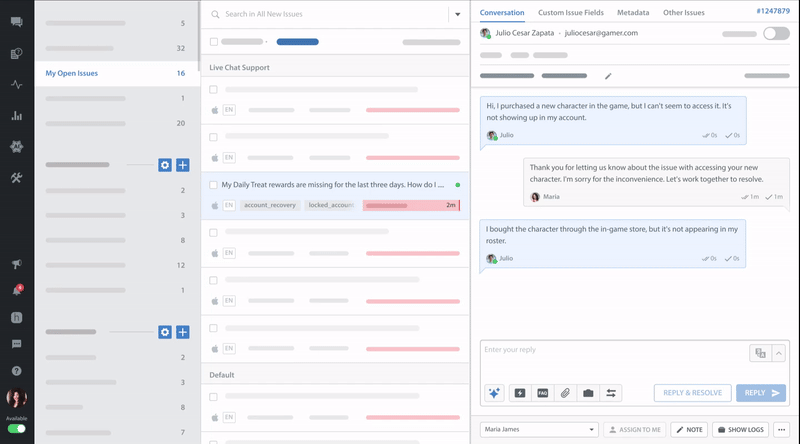Check the Daily Treat rewards issue checkbox

214,185
